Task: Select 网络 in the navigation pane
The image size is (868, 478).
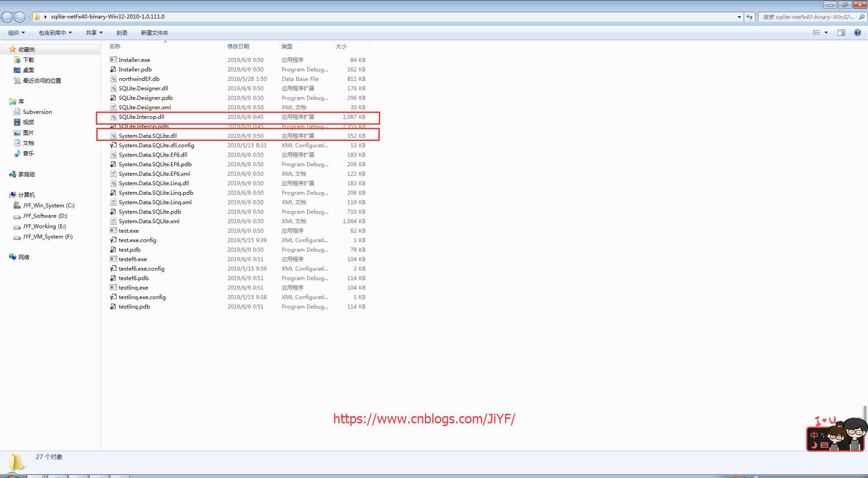Action: [x=24, y=257]
